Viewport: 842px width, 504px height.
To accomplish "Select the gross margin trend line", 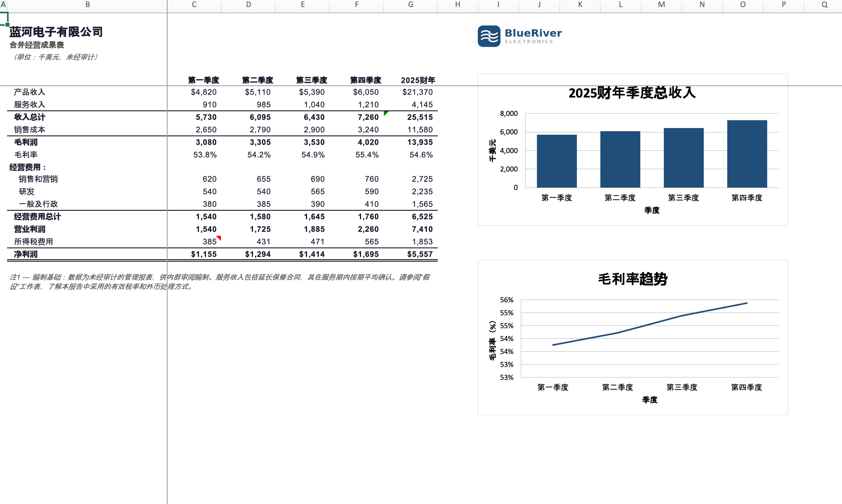I will click(x=650, y=324).
